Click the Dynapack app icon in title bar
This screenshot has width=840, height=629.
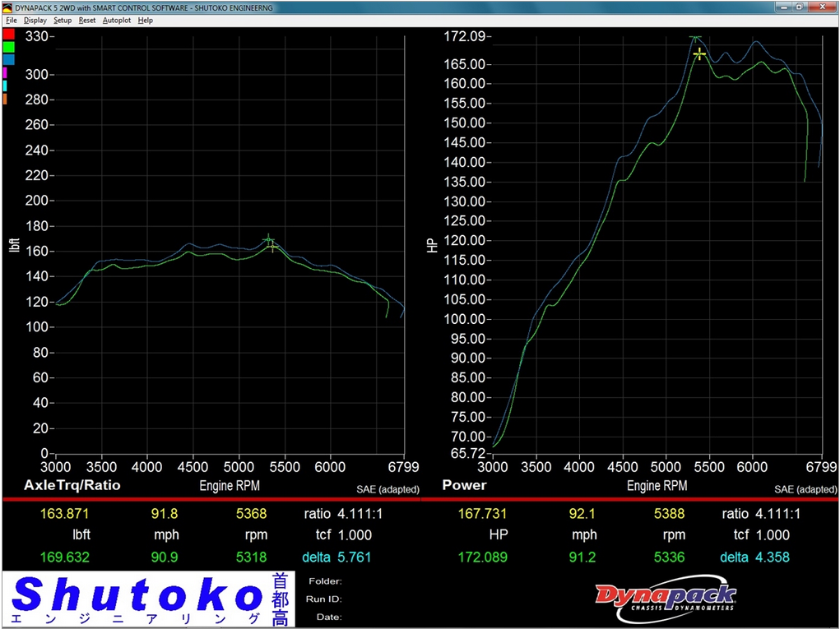pyautogui.click(x=7, y=7)
